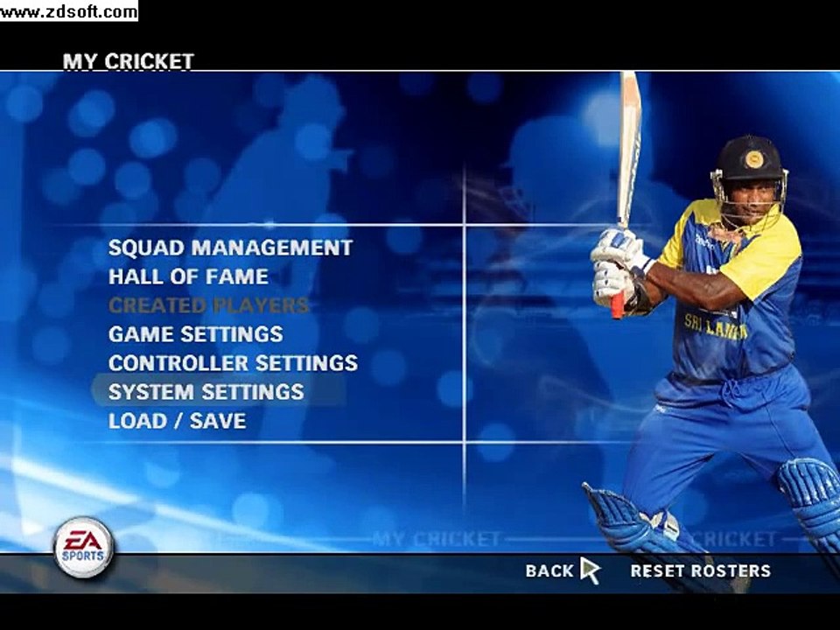This screenshot has height=630, width=840.
Task: Open Game Settings
Action: click(195, 334)
